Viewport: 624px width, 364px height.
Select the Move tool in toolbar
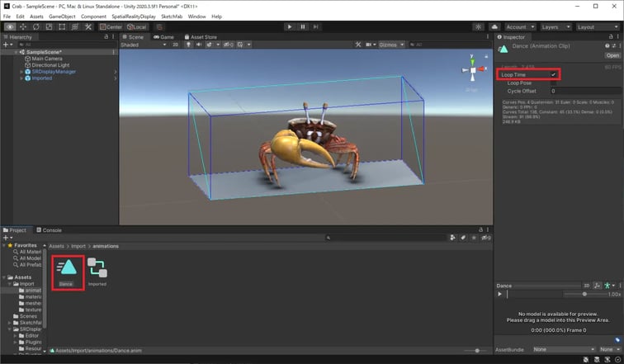(x=22, y=26)
